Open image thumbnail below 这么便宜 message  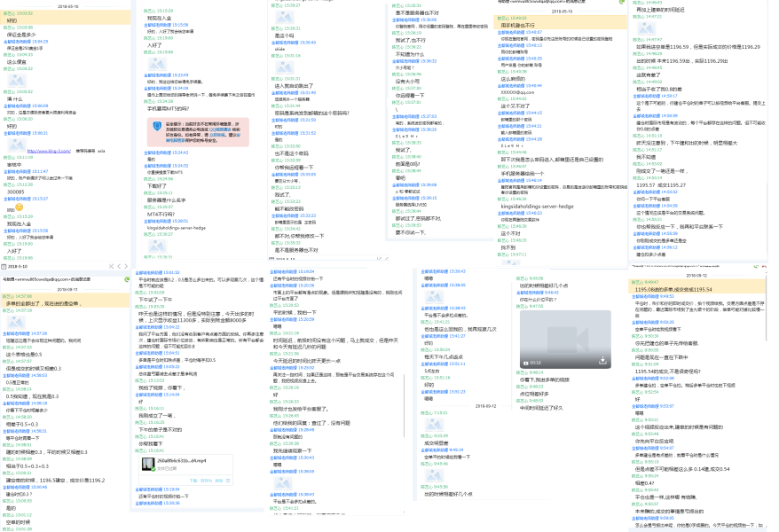[x=16, y=80]
